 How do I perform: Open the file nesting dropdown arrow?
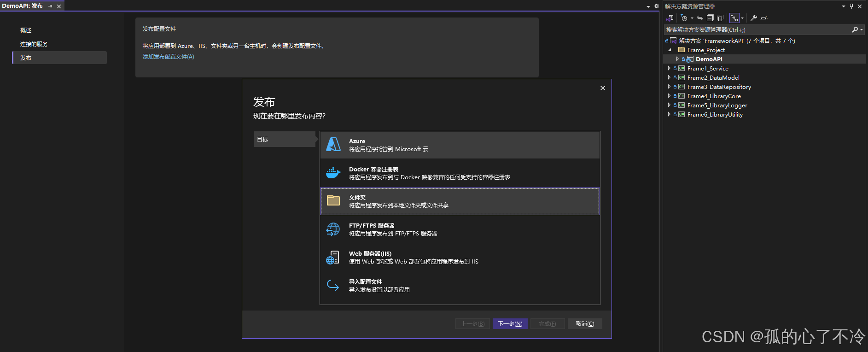(x=742, y=18)
